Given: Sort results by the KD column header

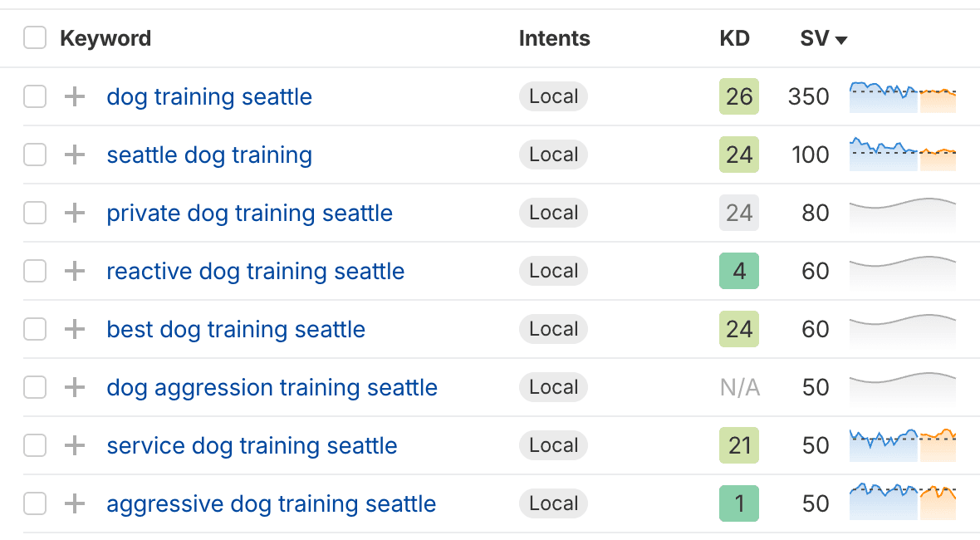Looking at the screenshot, I should pos(734,38).
